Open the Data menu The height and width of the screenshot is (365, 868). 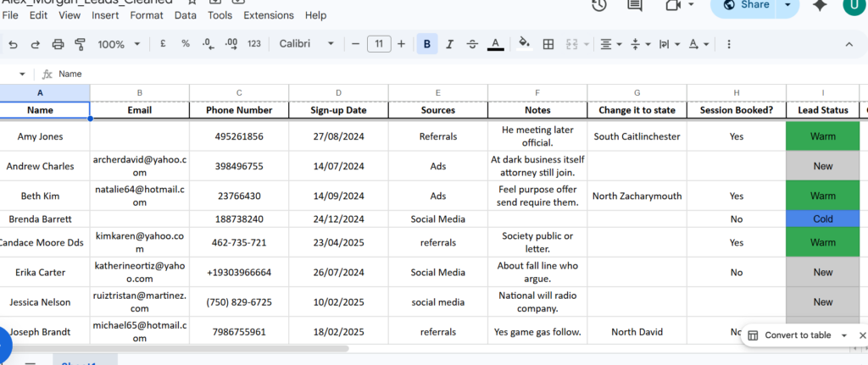(186, 15)
